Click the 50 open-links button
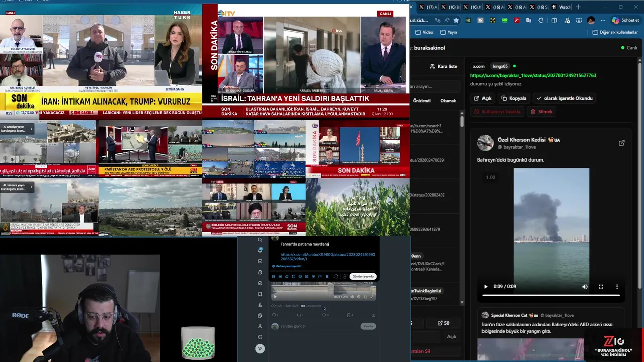Image resolution: width=644 pixels, height=362 pixels. 443,323
